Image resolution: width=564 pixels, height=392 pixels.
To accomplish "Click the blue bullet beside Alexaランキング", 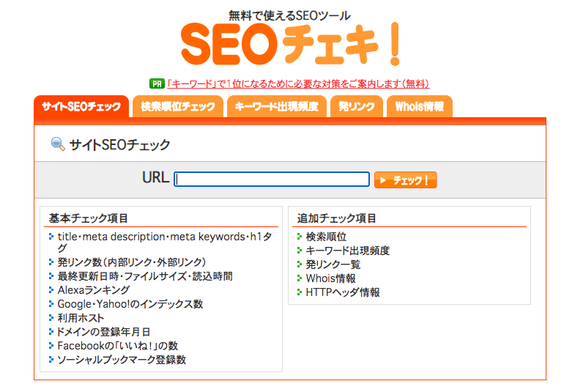I will pos(51,289).
